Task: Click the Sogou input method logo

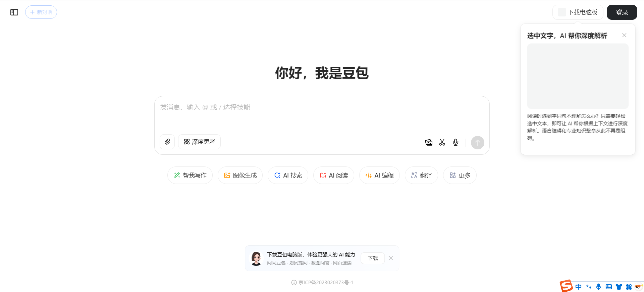Action: [566, 286]
